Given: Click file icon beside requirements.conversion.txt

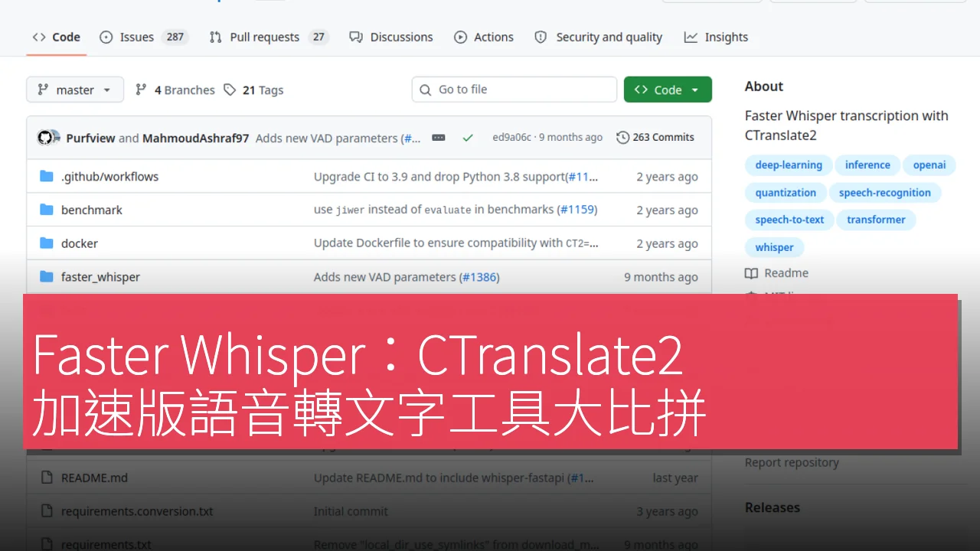Looking at the screenshot, I should (x=46, y=511).
